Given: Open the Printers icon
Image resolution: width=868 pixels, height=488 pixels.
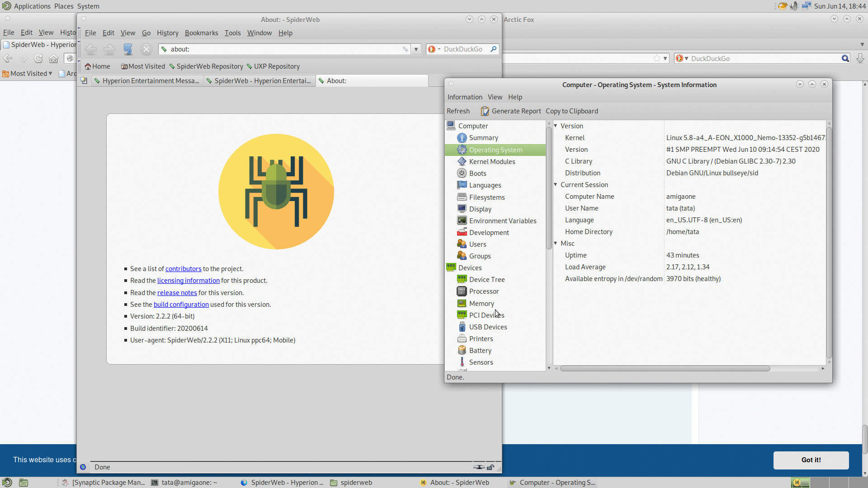Looking at the screenshot, I should tap(462, 338).
